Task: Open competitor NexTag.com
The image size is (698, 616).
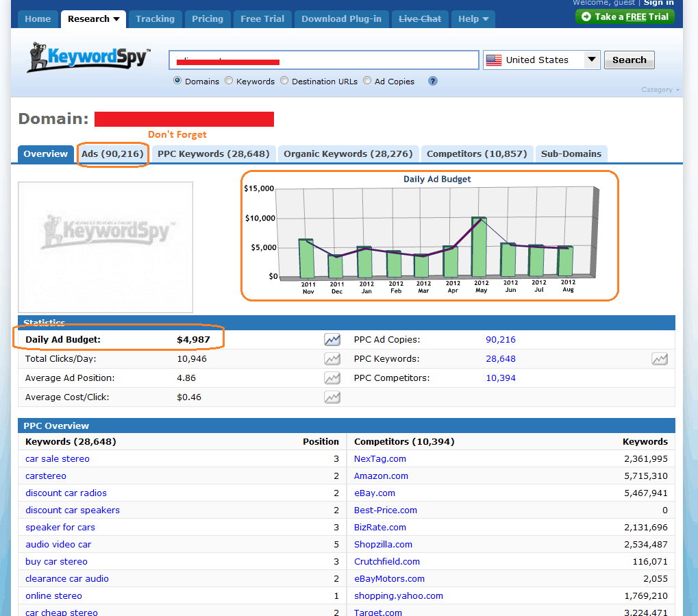Action: (380, 459)
